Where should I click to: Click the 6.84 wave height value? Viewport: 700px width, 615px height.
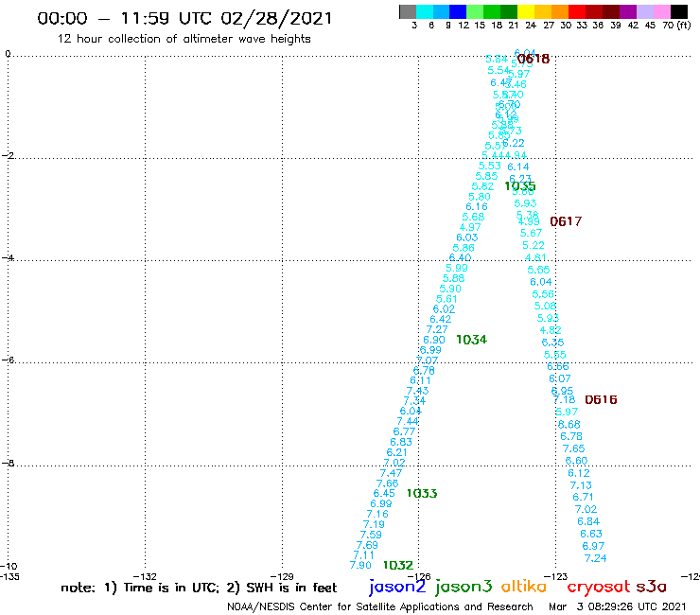tap(588, 521)
